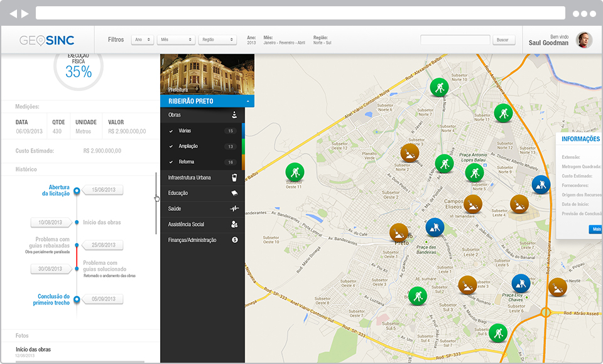Viewport: 603px width, 364px height.
Task: Open the browser three-dots menu
Action: click(x=585, y=14)
